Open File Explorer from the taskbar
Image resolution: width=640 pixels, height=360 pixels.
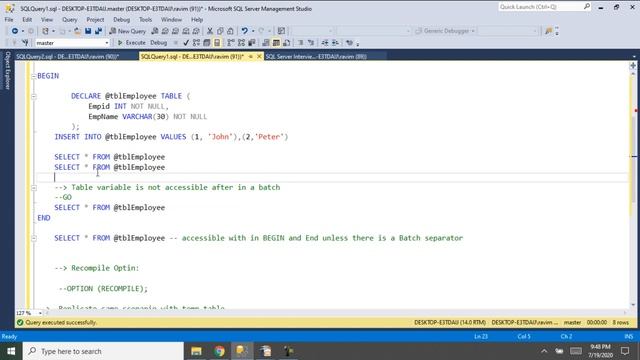196,351
